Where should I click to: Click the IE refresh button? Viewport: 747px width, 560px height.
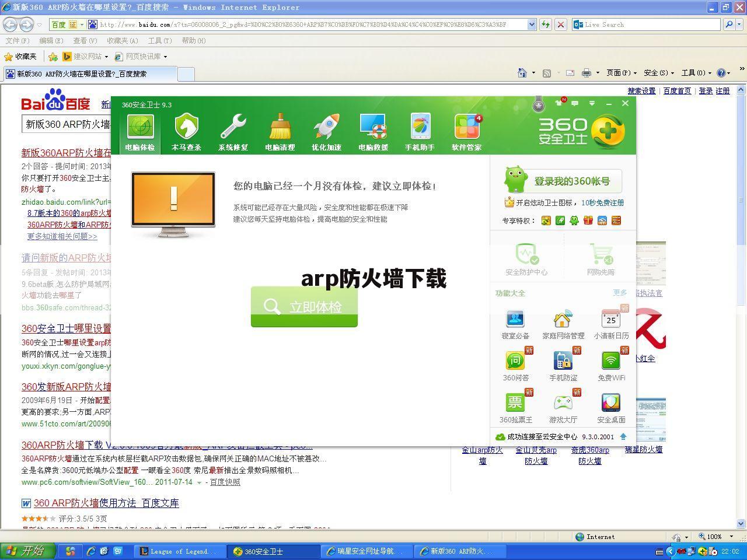tap(546, 24)
